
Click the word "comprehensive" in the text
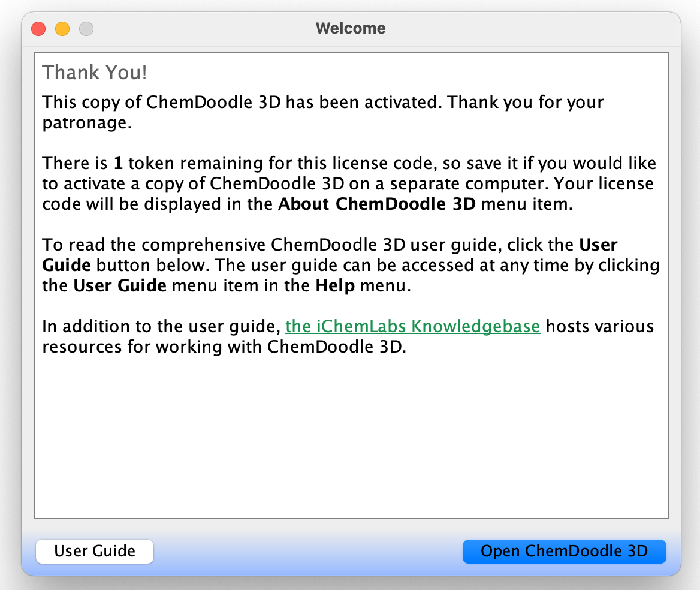pos(204,245)
